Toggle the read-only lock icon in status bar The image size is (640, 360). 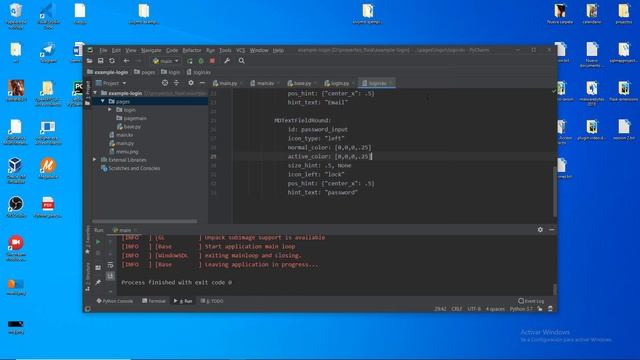540,309
